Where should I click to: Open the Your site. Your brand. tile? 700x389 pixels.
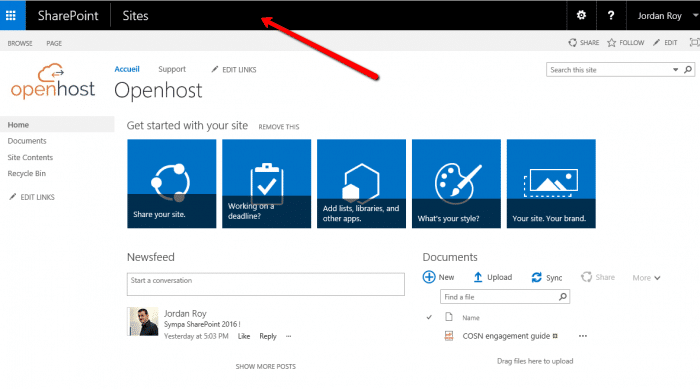551,184
